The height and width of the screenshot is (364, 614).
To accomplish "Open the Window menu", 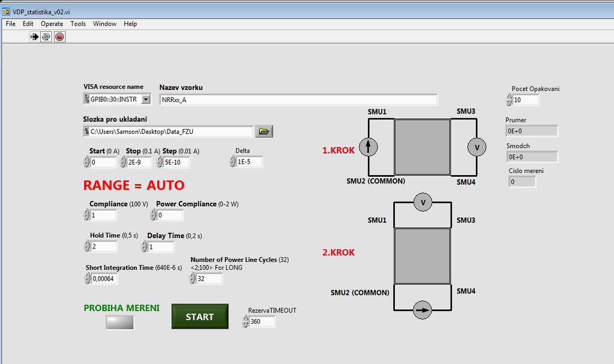I will (x=104, y=23).
